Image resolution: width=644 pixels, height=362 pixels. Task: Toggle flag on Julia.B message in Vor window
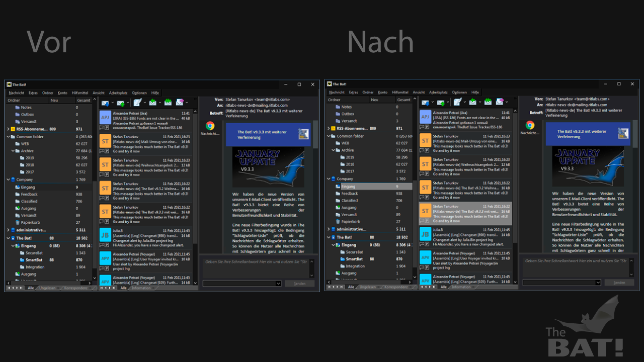pos(101,245)
